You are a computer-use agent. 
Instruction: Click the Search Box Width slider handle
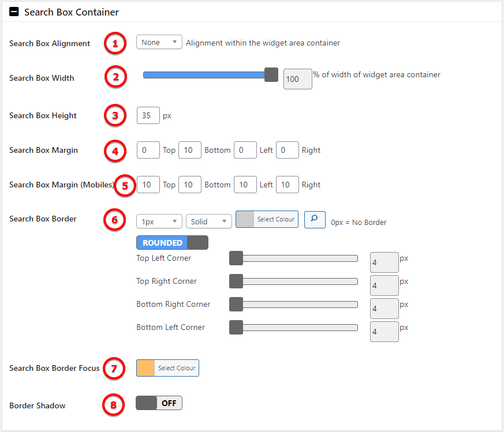(271, 75)
